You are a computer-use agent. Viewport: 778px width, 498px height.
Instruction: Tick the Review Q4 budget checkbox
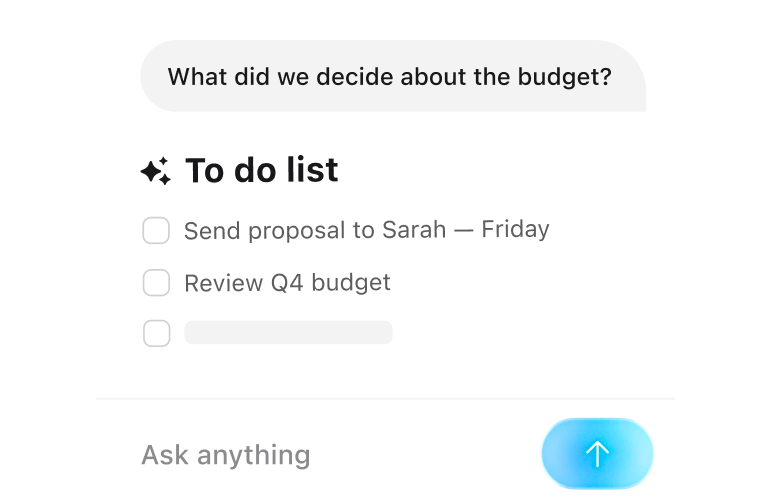pyautogui.click(x=156, y=283)
